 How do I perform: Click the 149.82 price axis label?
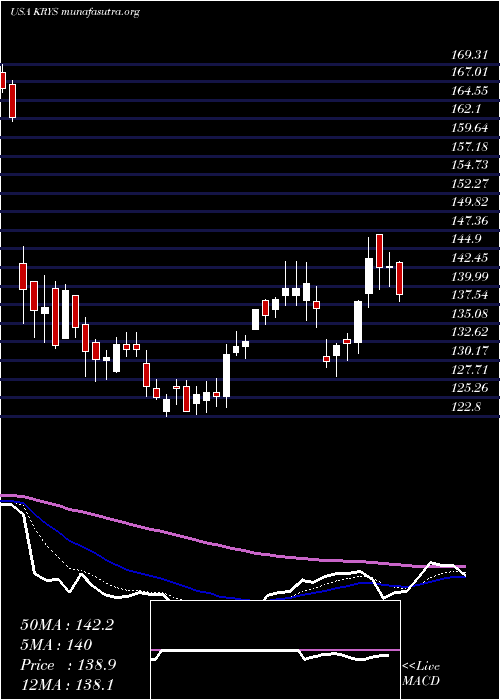(x=470, y=202)
